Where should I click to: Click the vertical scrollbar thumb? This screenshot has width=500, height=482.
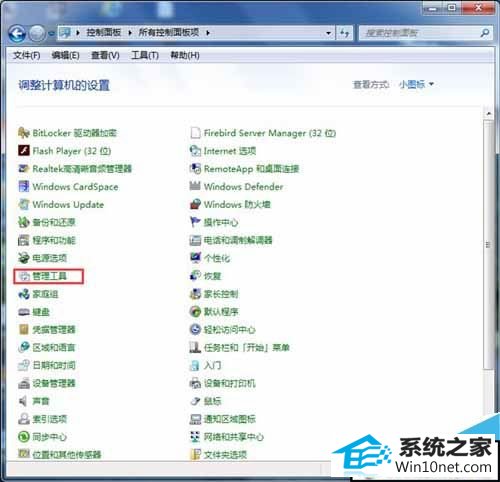coord(488,245)
